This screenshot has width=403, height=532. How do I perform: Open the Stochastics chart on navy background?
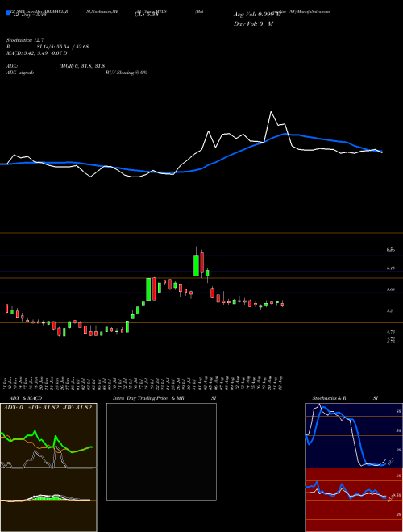[354, 435]
